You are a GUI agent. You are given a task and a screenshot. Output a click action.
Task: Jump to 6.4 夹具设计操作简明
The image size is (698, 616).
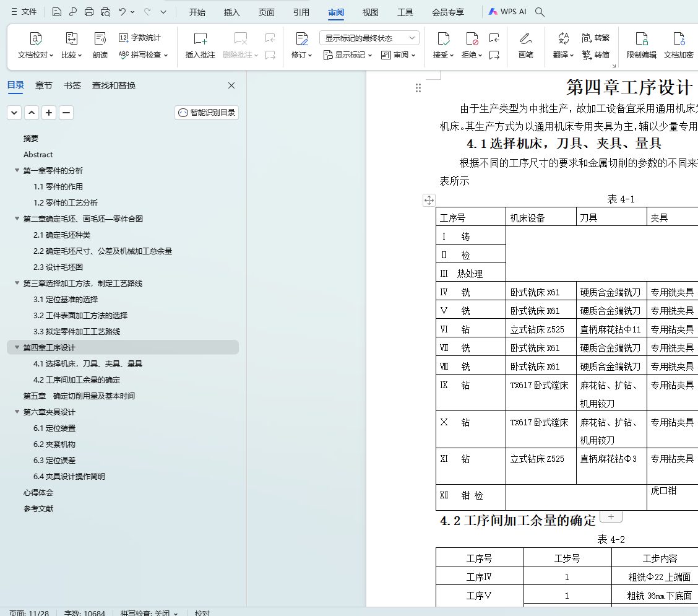pos(69,477)
